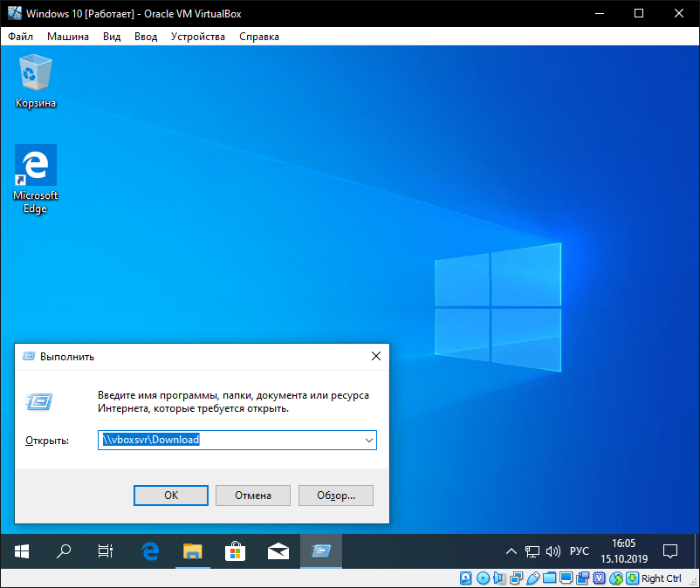
Task: Open taskbar search magnifier
Action: [64, 551]
